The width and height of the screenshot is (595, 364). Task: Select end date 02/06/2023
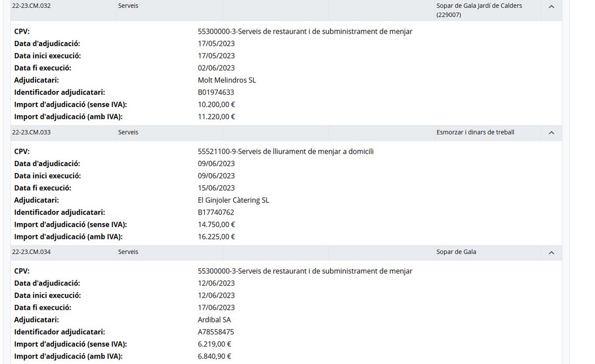click(216, 68)
